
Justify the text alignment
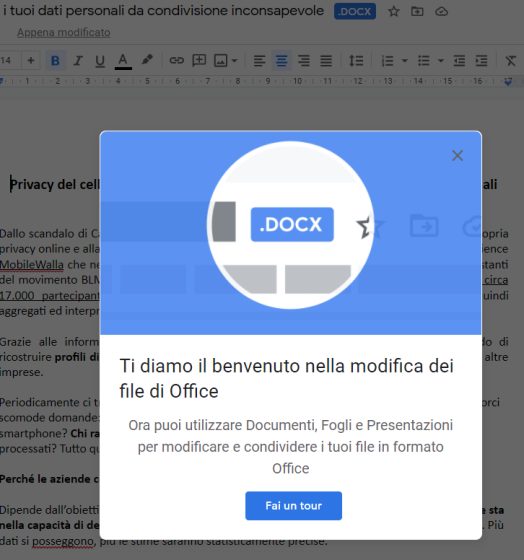point(326,60)
